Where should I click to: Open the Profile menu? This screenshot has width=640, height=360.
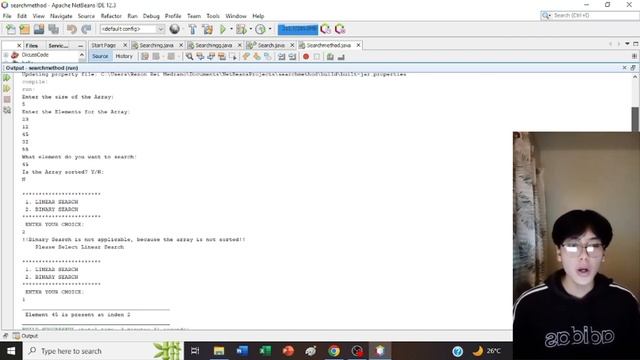point(173,16)
